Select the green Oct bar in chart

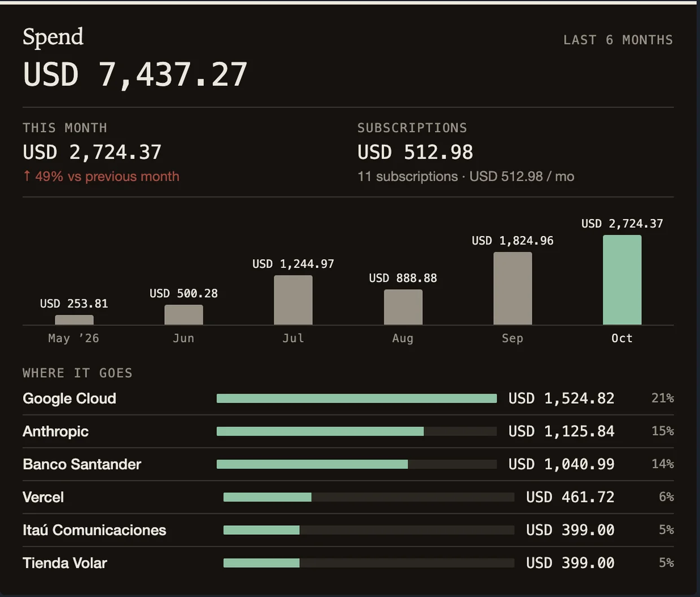click(622, 280)
